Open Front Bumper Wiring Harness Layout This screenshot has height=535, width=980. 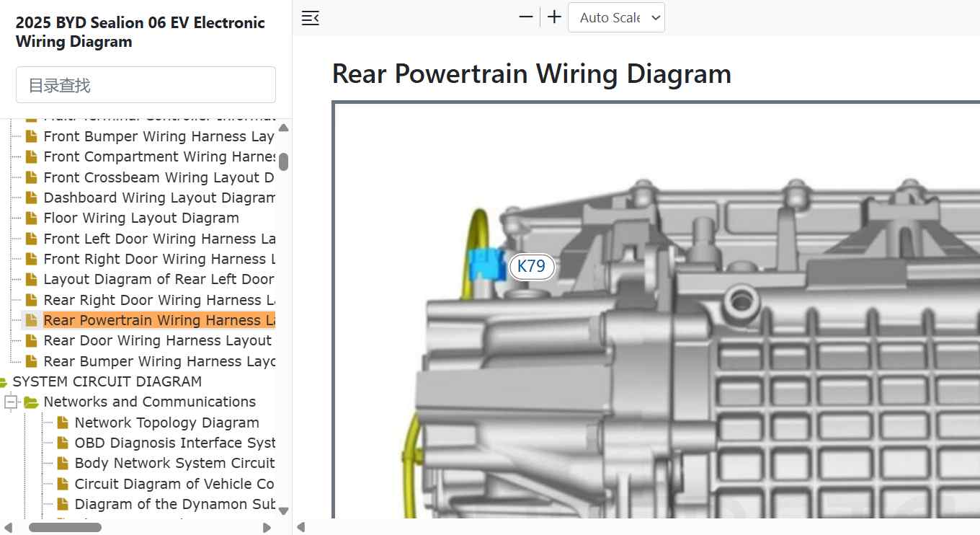(x=159, y=136)
